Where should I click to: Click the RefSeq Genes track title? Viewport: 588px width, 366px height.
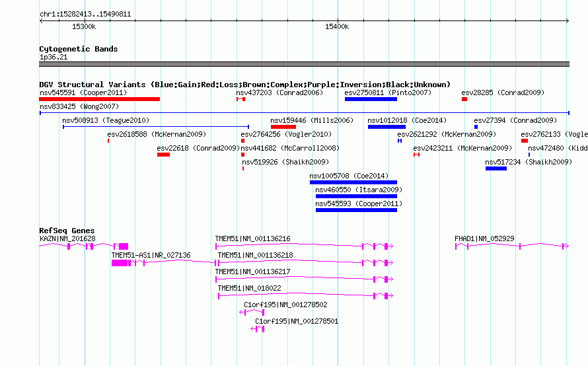[67, 231]
